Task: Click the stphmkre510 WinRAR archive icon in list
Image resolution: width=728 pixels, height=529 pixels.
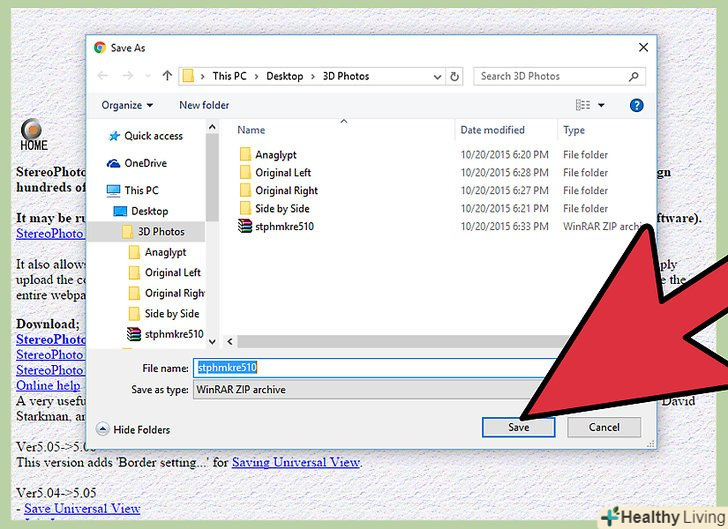Action: (x=245, y=226)
